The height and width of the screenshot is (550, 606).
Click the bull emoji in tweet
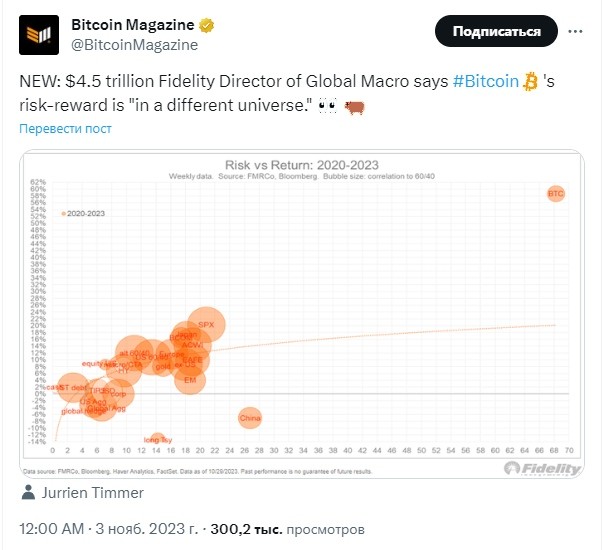[354, 107]
